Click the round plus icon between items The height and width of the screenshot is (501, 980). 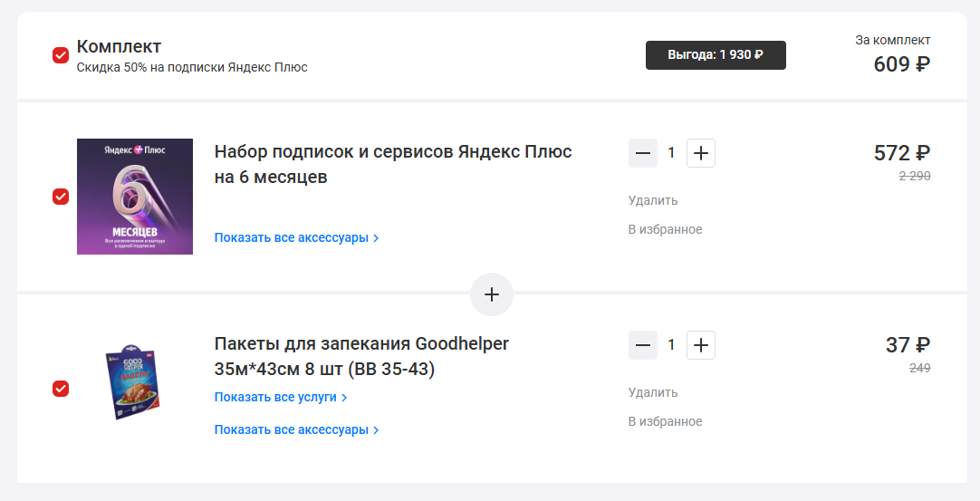click(x=491, y=294)
